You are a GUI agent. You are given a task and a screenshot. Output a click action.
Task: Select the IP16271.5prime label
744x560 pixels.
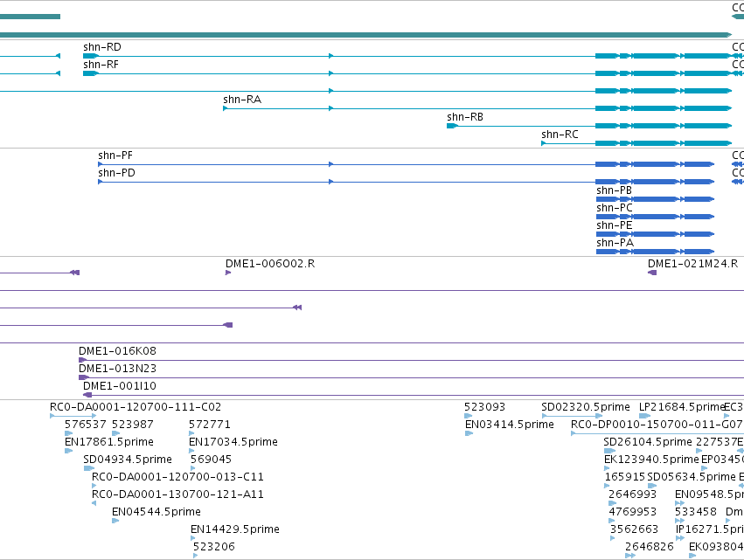tap(709, 529)
